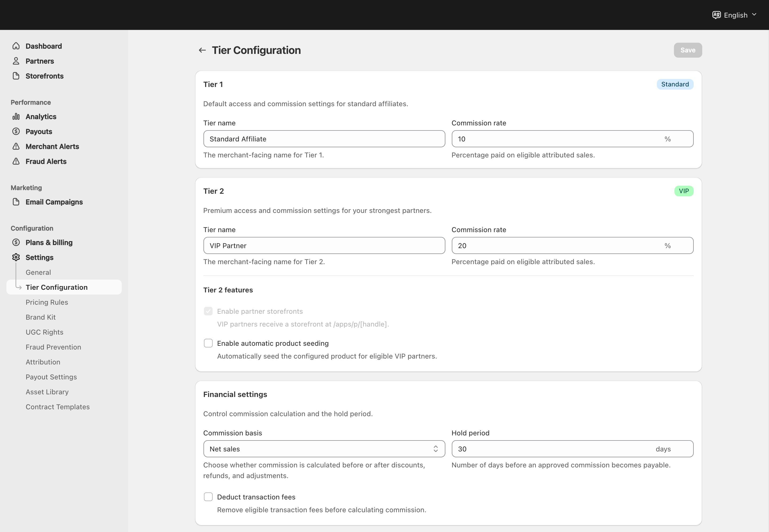Click the Dashboard home icon
The height and width of the screenshot is (532, 769).
(16, 46)
